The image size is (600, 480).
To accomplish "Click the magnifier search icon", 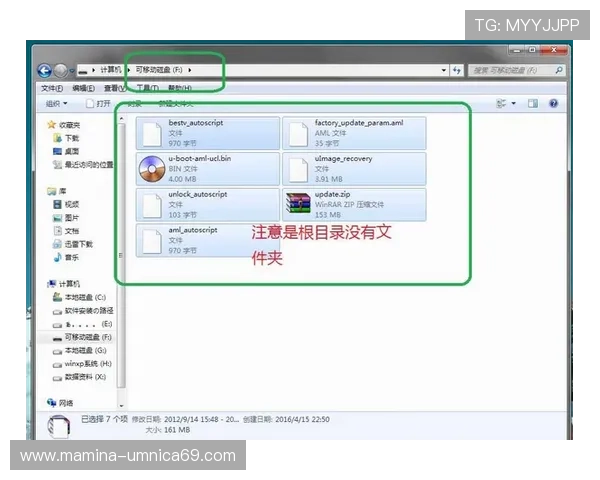I will pos(559,70).
